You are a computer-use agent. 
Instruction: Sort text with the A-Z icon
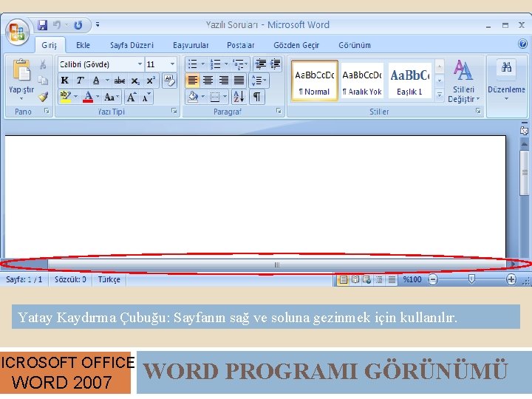(239, 97)
